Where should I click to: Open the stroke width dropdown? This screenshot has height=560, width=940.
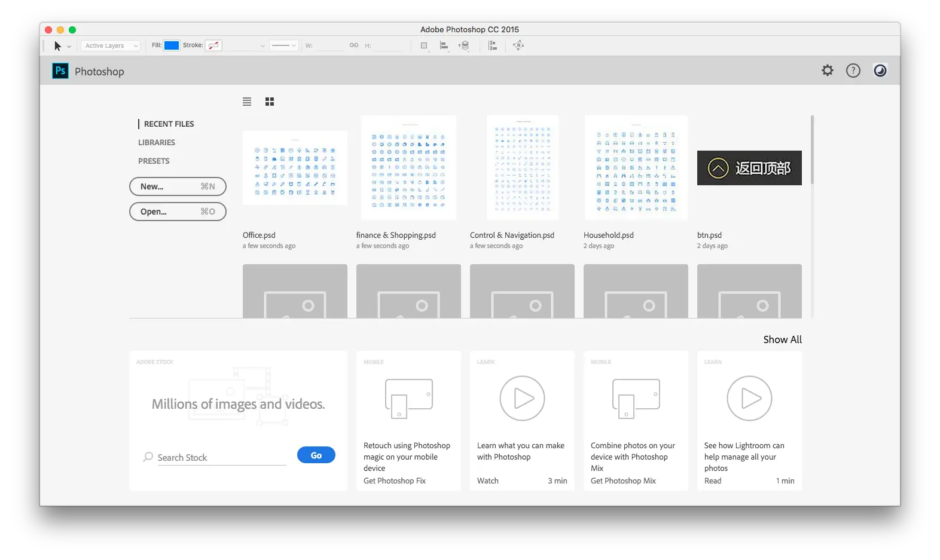(x=246, y=45)
